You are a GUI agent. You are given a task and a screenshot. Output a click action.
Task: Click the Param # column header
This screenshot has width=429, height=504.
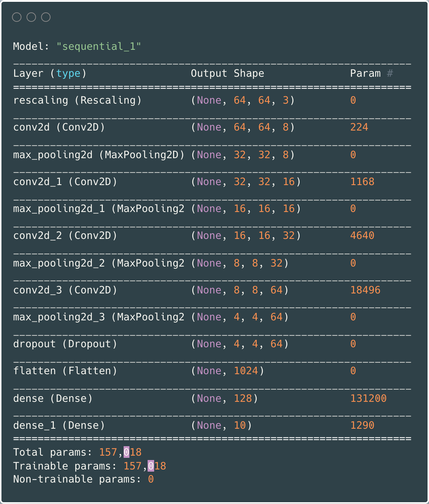[x=371, y=73]
